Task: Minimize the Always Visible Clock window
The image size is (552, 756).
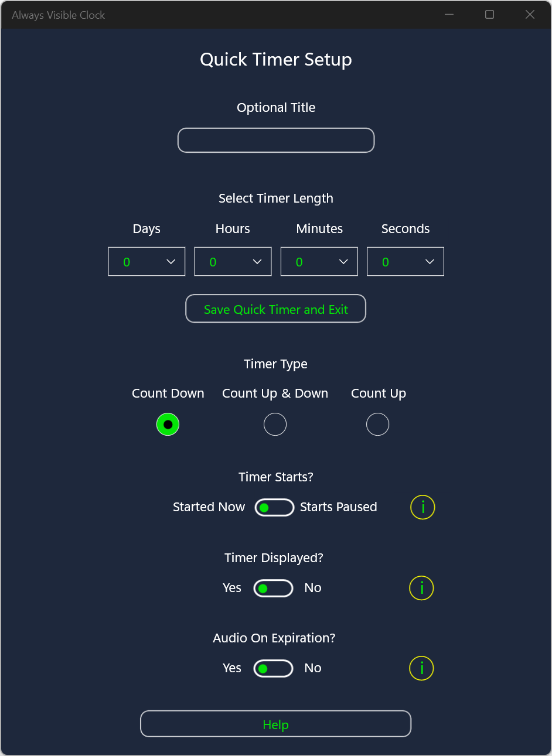Action: pyautogui.click(x=449, y=15)
